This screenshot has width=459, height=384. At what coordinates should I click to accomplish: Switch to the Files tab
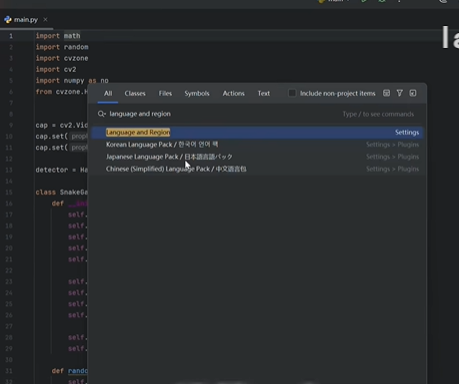pyautogui.click(x=165, y=94)
